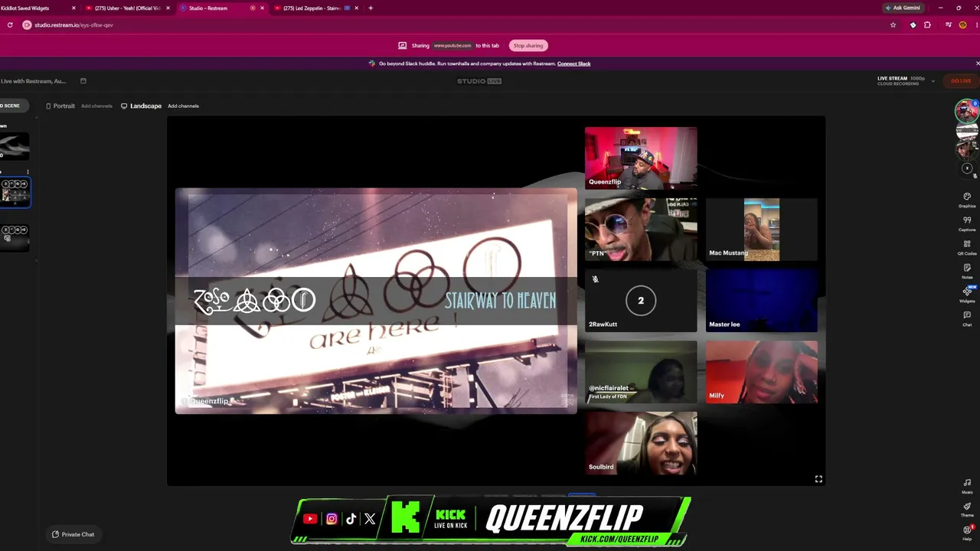Click the TikTok icon in the overlay banner

[351, 519]
